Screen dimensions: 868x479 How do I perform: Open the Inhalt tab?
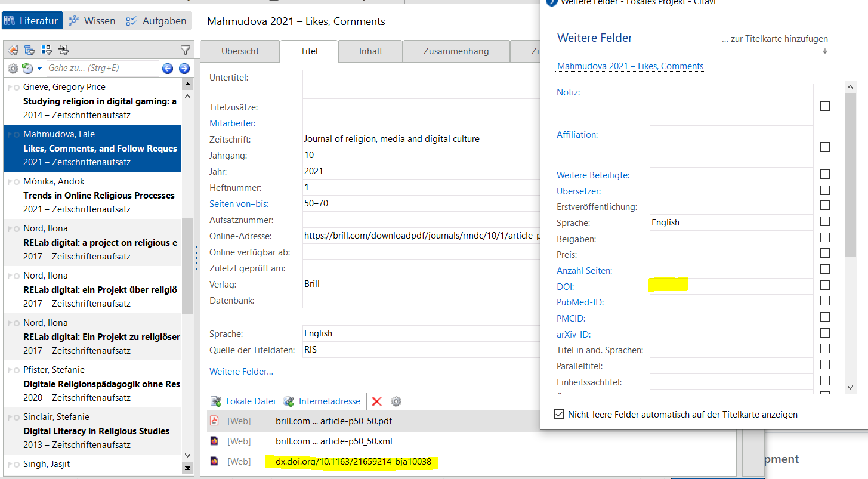pos(370,51)
